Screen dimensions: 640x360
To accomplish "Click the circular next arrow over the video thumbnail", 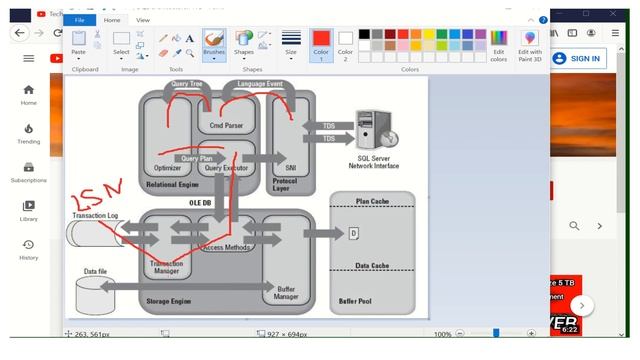I will coord(582,305).
